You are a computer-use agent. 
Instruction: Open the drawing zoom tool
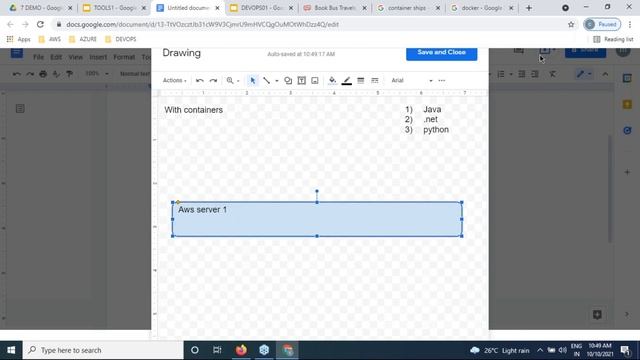click(x=230, y=80)
